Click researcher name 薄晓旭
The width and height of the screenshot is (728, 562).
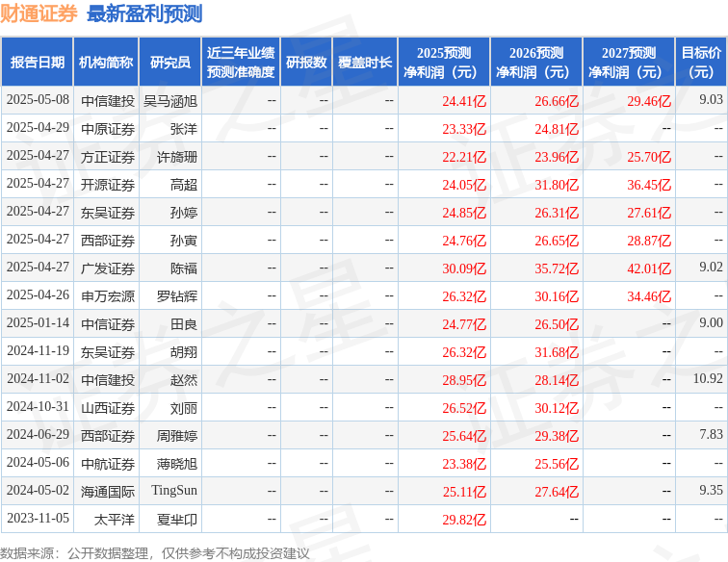pyautogui.click(x=177, y=464)
